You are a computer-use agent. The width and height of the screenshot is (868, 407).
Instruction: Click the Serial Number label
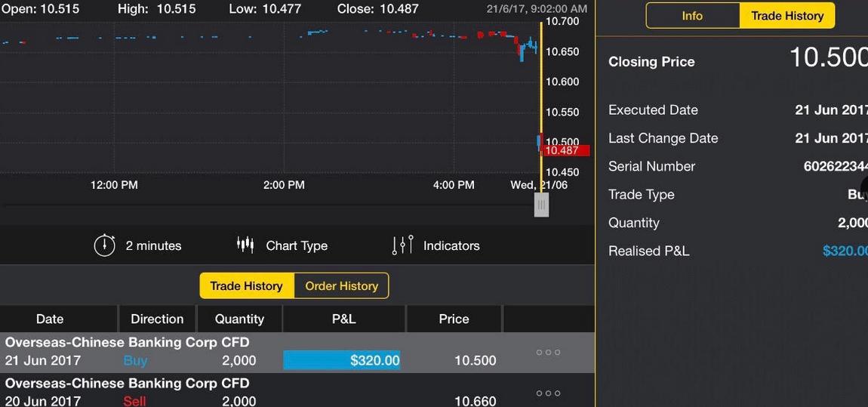[x=651, y=166]
